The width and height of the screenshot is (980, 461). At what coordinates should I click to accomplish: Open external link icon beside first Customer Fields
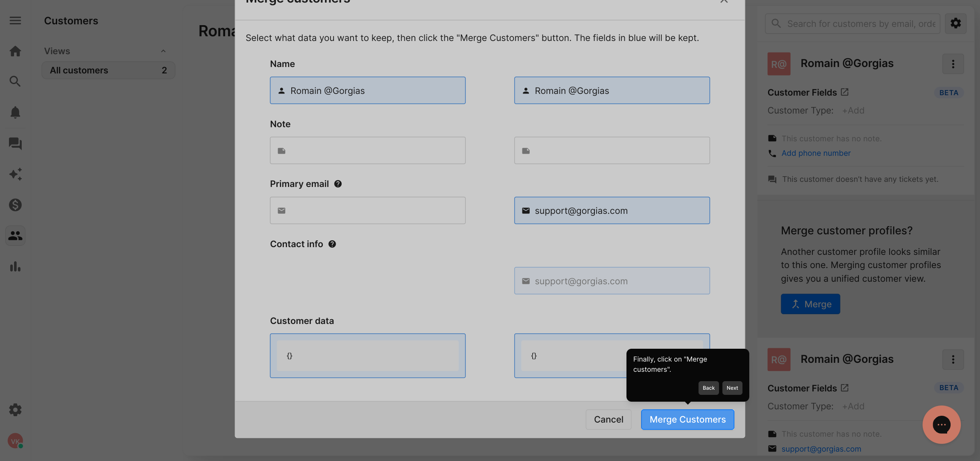tap(844, 92)
